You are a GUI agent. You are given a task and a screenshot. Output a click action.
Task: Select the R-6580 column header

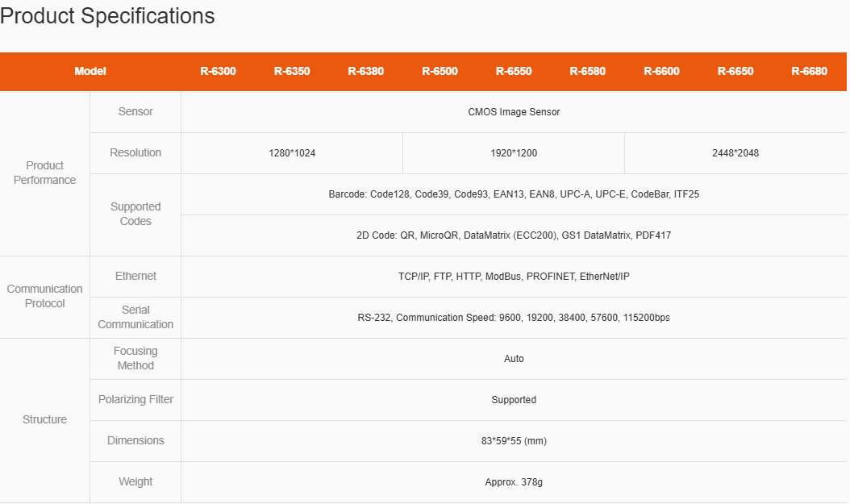[587, 71]
